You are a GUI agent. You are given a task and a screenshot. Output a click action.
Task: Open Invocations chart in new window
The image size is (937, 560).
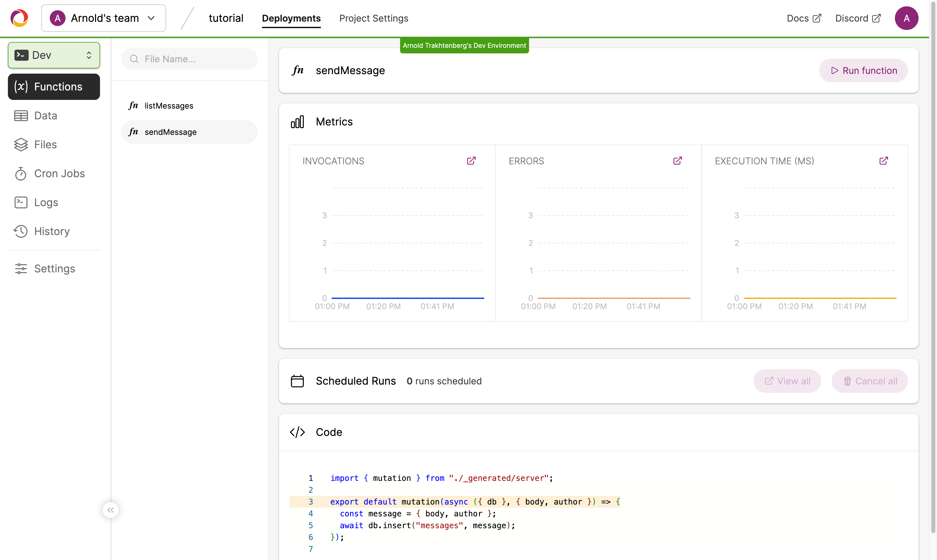(471, 161)
